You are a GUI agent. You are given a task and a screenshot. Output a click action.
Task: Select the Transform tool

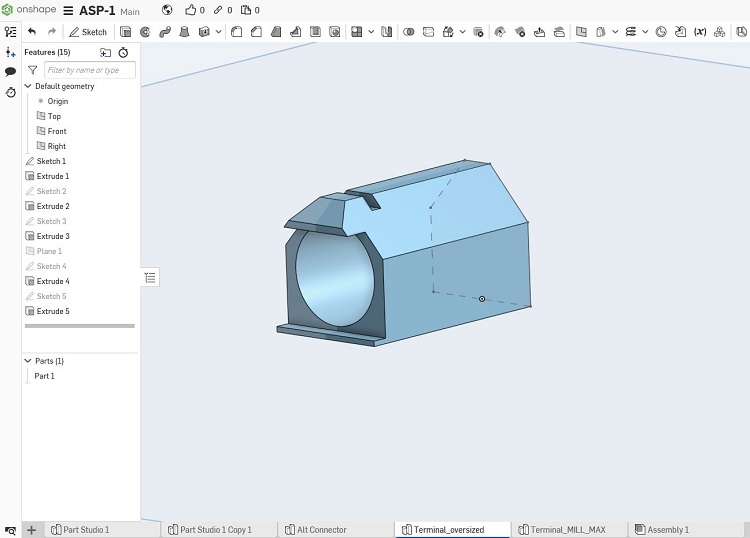448,32
